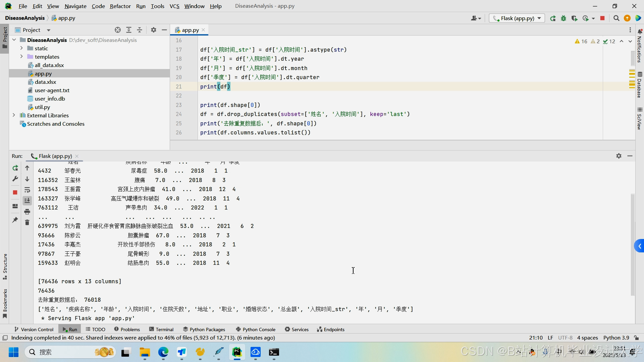644x362 pixels.
Task: Pin the Run console tab
Action: pyautogui.click(x=15, y=220)
